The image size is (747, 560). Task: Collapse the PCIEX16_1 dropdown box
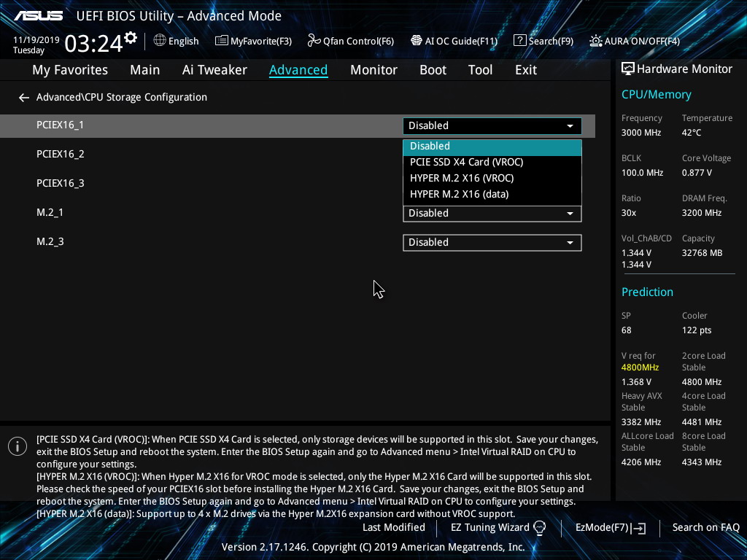click(x=492, y=125)
